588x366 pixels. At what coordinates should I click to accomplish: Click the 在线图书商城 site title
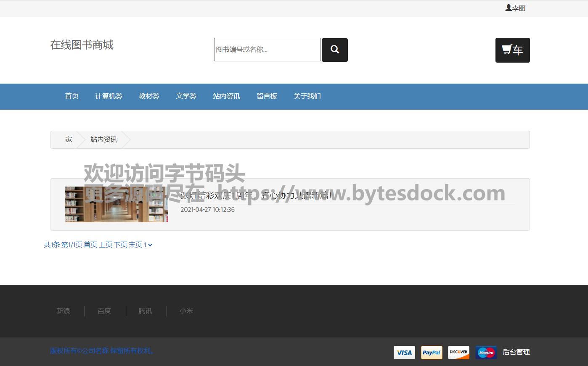click(x=82, y=45)
